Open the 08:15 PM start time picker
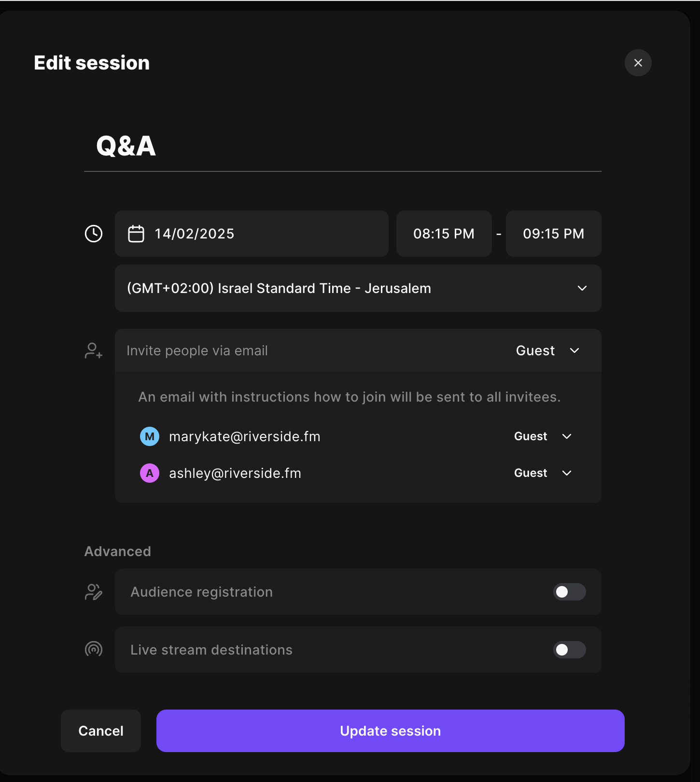This screenshot has width=700, height=782. coord(444,234)
